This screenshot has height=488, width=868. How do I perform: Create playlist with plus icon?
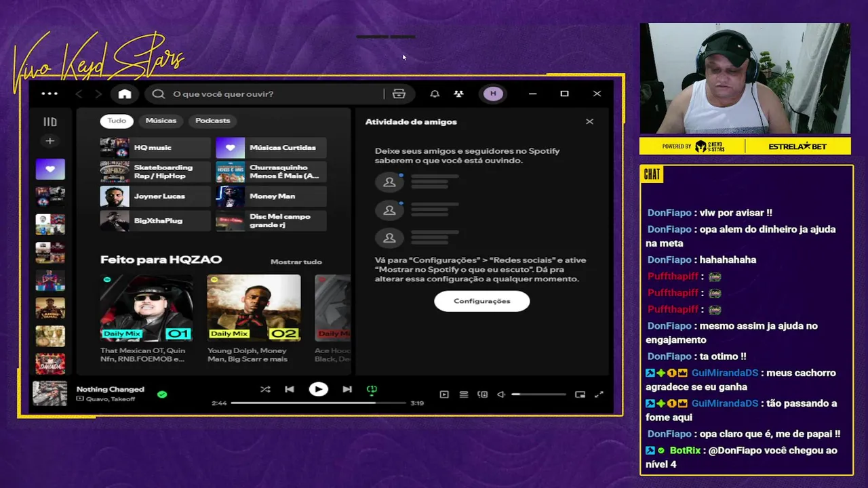pyautogui.click(x=50, y=141)
